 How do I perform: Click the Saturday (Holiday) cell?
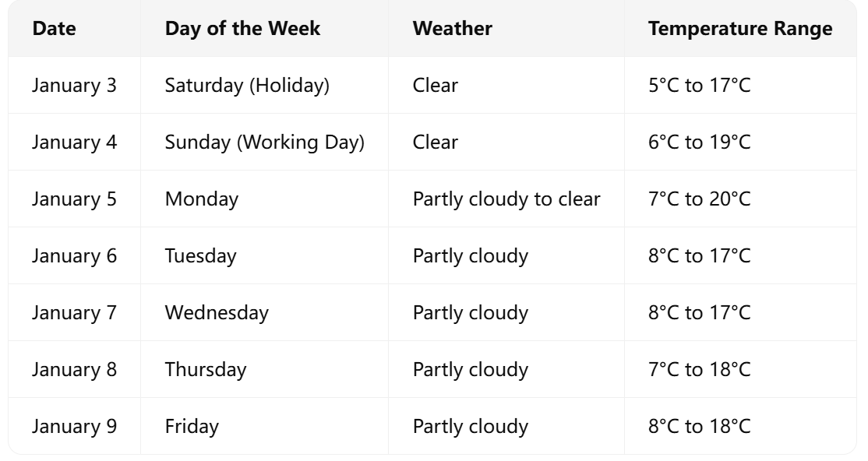tap(247, 85)
